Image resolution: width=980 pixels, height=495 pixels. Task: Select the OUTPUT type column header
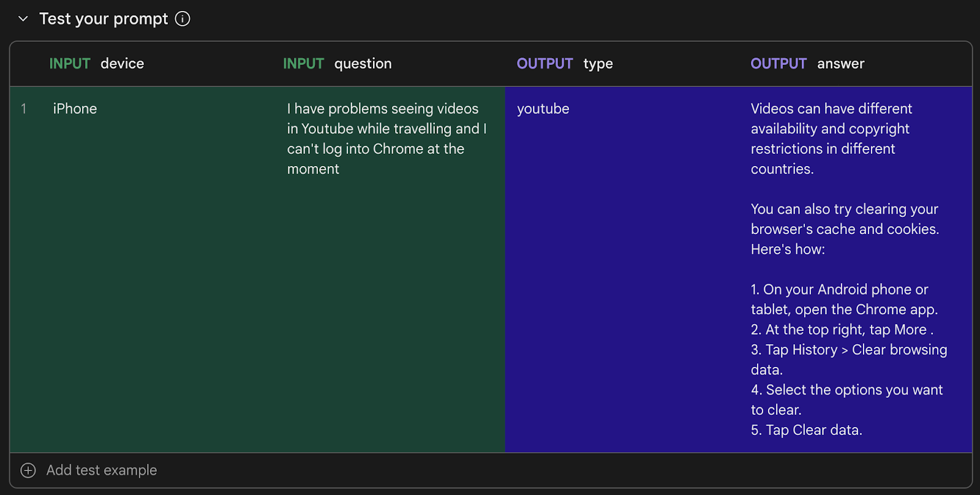coord(564,64)
